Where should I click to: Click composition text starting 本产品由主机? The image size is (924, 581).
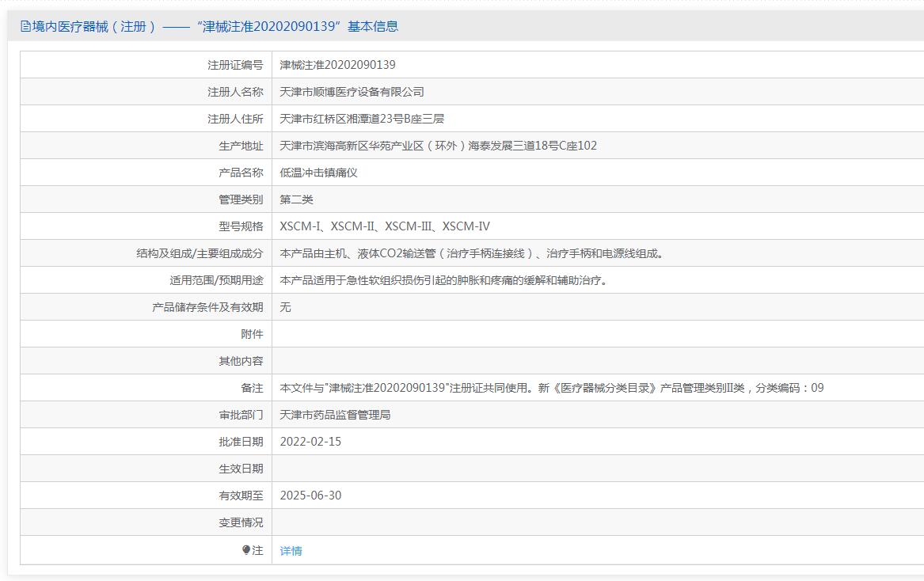473,253
